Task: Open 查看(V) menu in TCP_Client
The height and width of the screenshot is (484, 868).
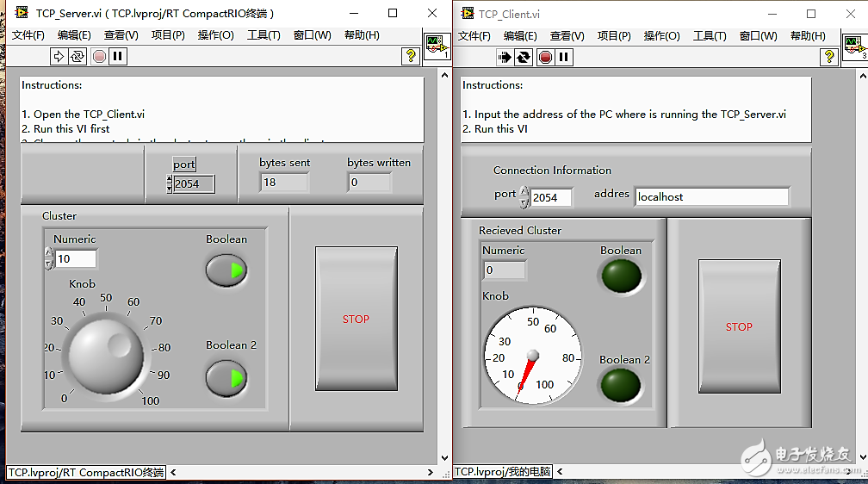Action: (x=567, y=36)
